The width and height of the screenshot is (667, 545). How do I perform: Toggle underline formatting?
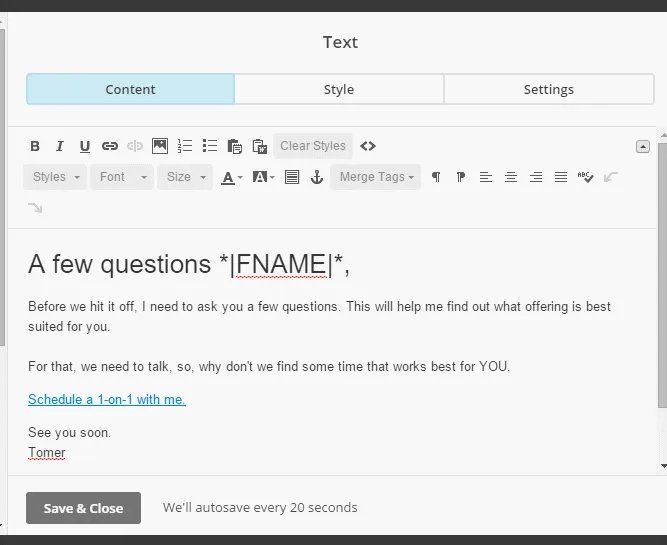(85, 146)
